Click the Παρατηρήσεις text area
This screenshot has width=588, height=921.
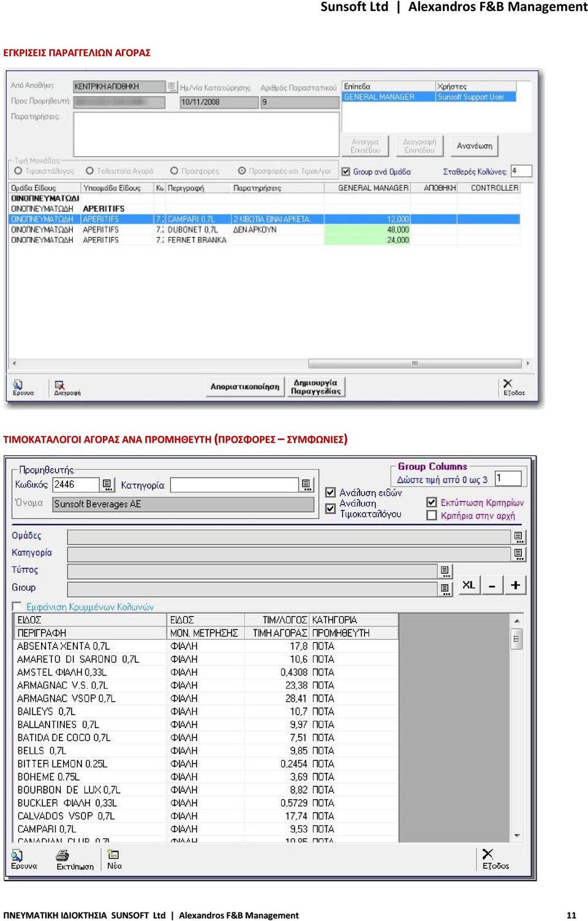[206, 135]
